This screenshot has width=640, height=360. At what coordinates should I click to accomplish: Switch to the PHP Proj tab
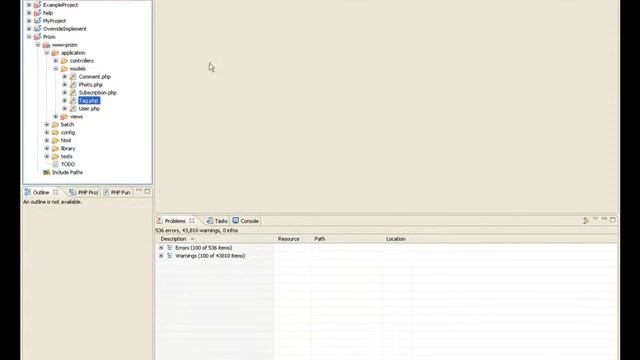pos(84,192)
